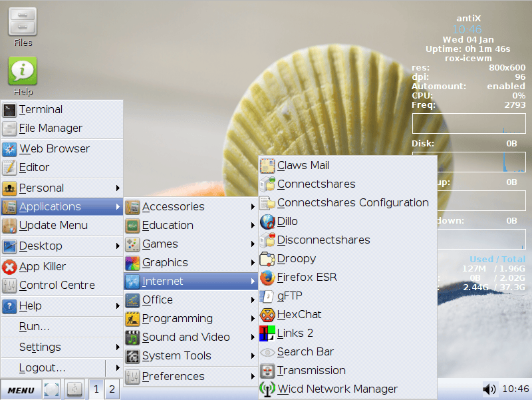Open the Graphics category
This screenshot has height=400, width=532.
click(191, 263)
